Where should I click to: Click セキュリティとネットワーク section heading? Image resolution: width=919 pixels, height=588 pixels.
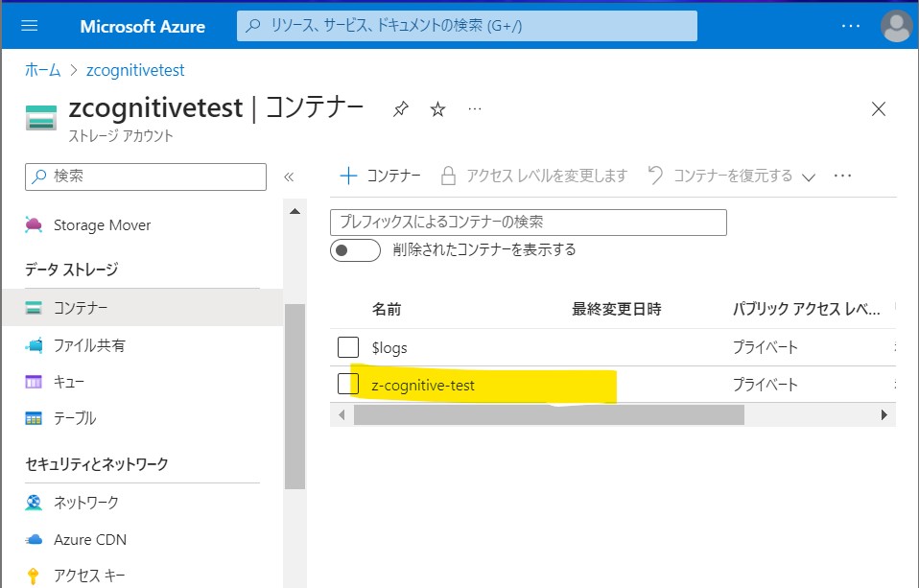[97, 464]
